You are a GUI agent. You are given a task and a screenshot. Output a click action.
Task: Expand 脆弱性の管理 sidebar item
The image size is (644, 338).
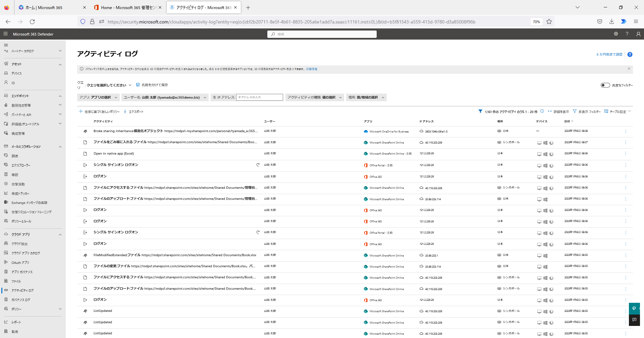(x=60, y=105)
